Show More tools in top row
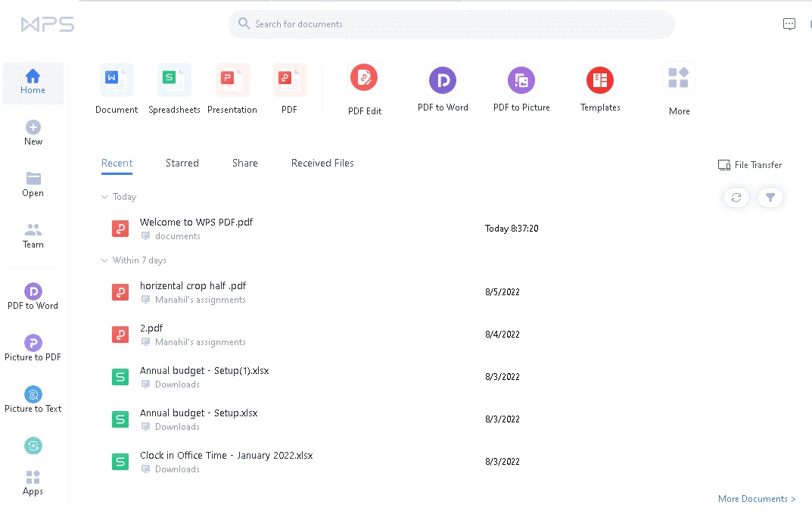The image size is (812, 517). 679,89
